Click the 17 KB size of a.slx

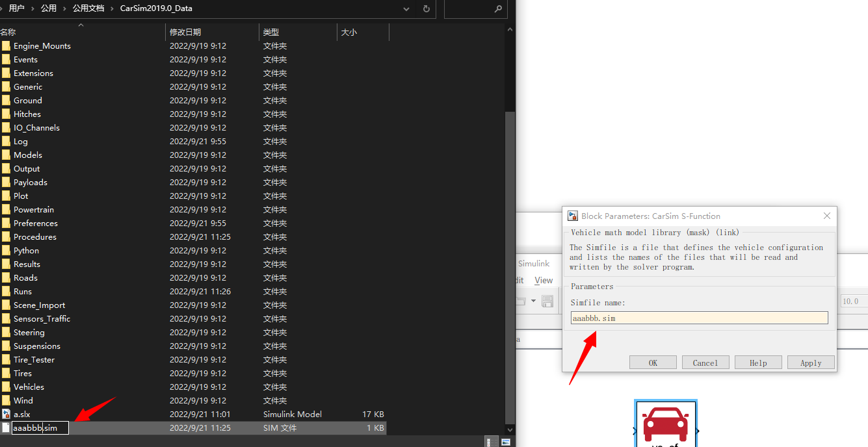373,415
